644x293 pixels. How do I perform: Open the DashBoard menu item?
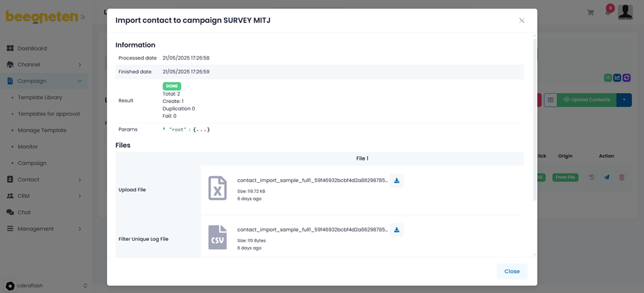point(32,48)
